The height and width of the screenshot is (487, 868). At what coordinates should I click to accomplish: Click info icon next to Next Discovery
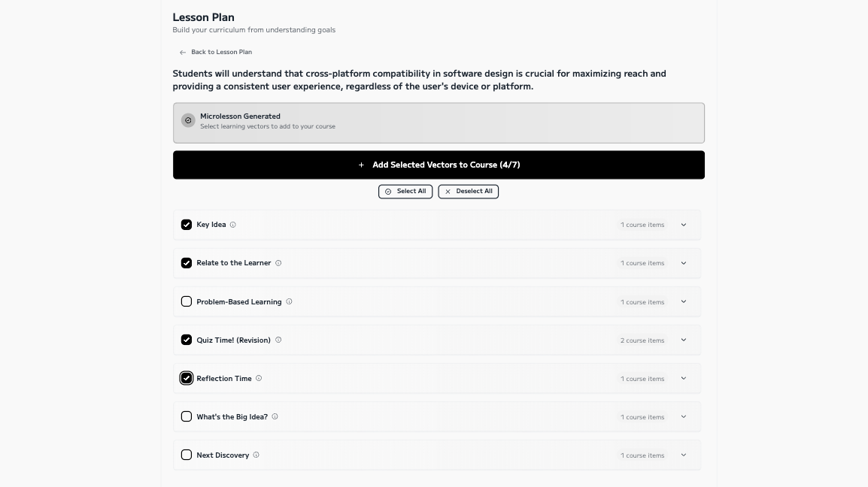(x=256, y=455)
